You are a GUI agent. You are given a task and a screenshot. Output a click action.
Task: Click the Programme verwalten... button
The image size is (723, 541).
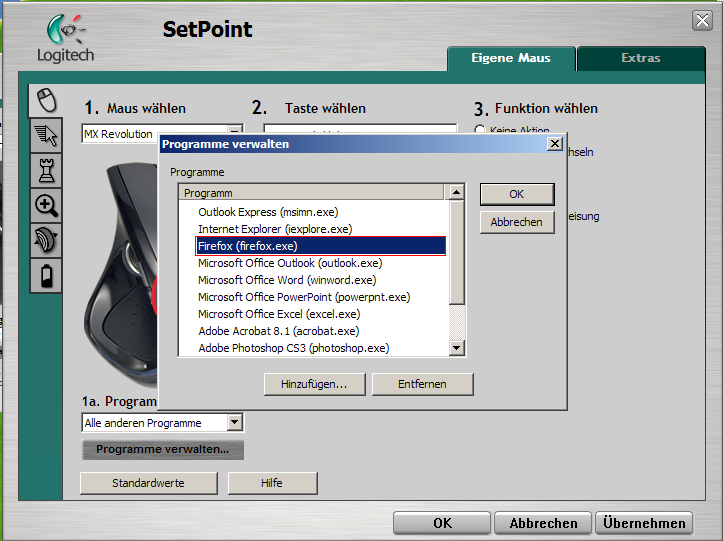tap(163, 449)
